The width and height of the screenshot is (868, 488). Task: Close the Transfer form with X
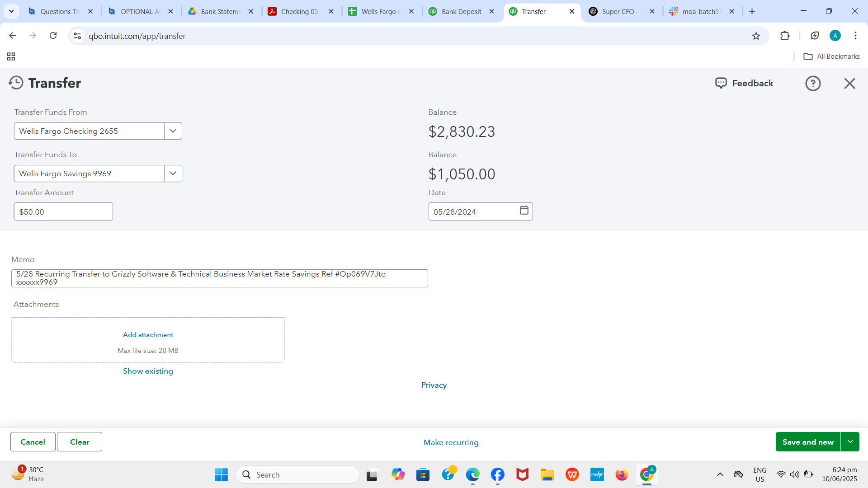849,83
